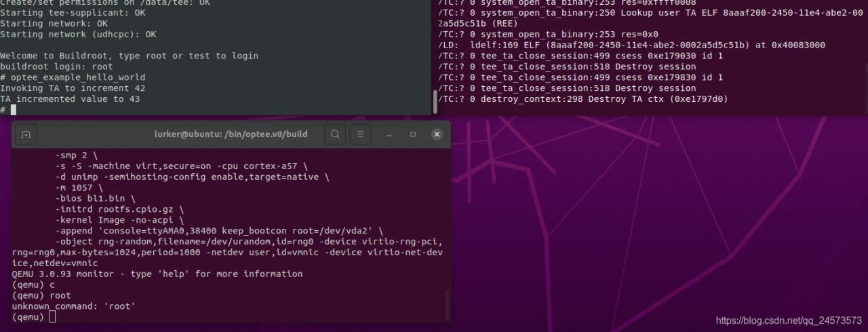The image size is (868, 332).
Task: Click the terminal title 'lurker@ubuntu: /bin/optee.v8/build'
Action: pyautogui.click(x=231, y=134)
